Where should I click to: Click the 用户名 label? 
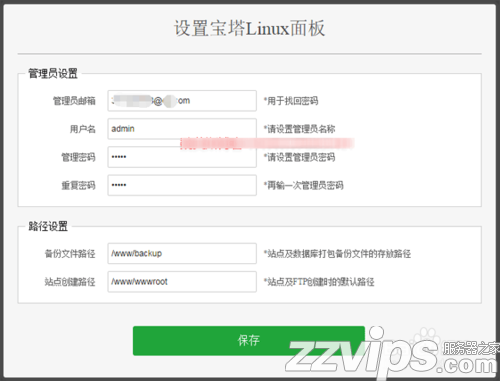pyautogui.click(x=83, y=129)
